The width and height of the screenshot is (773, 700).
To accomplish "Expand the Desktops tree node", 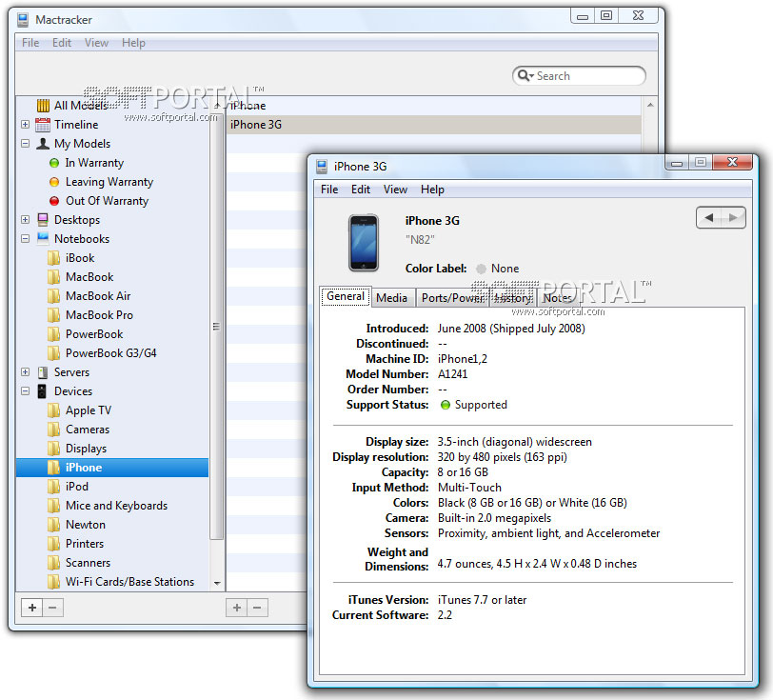I will [25, 219].
